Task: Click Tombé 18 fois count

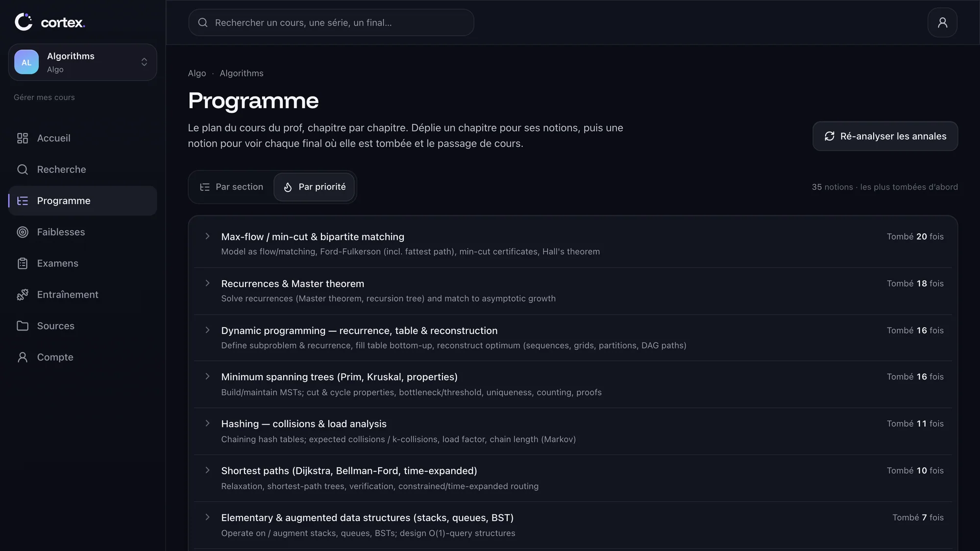Action: (x=915, y=284)
